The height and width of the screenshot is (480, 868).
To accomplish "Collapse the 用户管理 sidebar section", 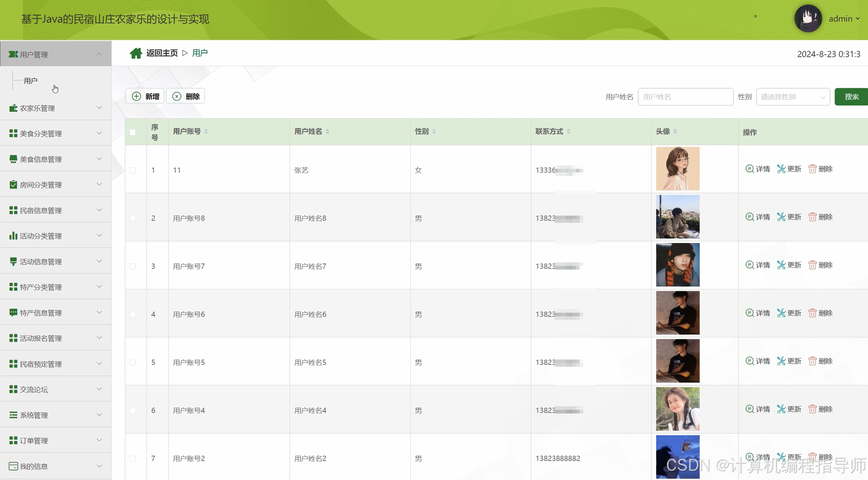I will click(x=56, y=54).
